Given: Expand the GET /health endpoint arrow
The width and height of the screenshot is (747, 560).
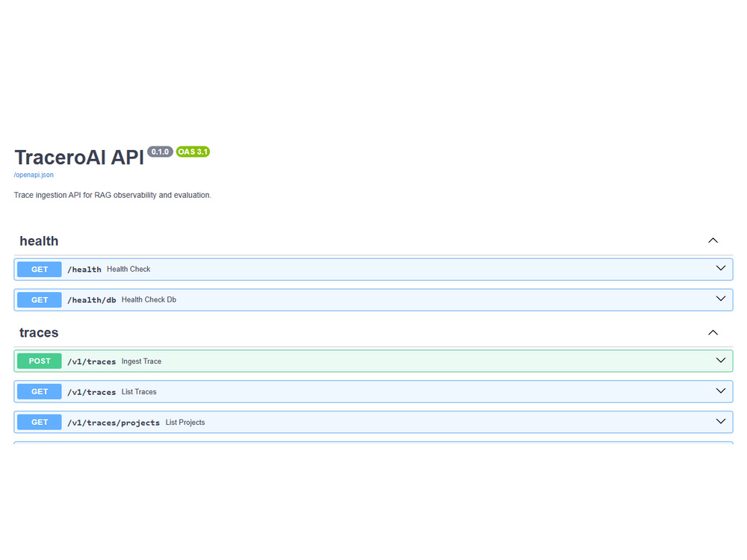Looking at the screenshot, I should 721,269.
